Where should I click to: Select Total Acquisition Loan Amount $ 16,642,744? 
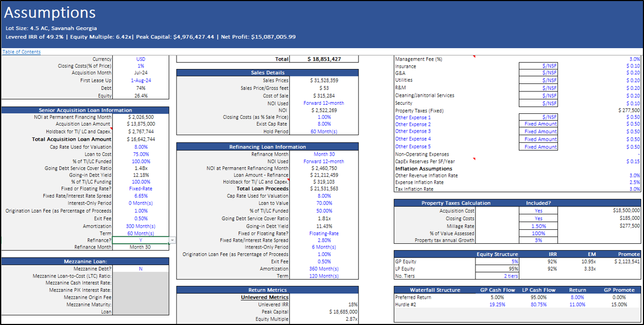click(141, 139)
